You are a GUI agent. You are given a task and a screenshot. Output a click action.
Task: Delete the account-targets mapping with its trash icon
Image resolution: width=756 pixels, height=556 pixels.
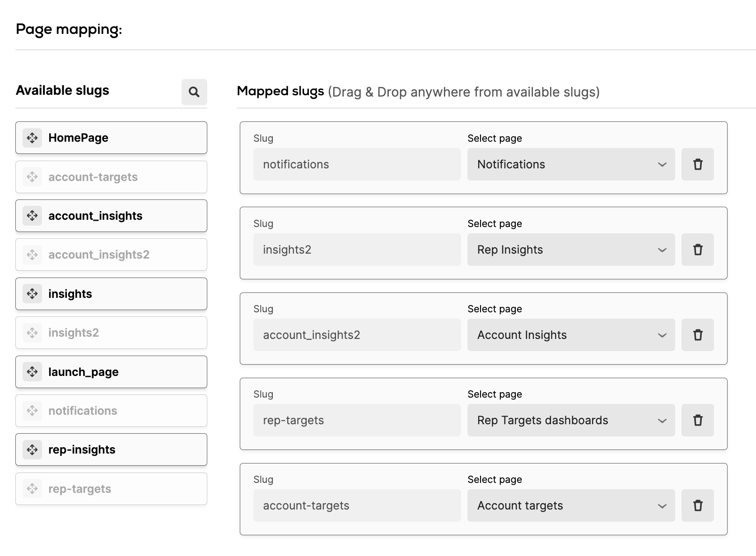click(697, 505)
